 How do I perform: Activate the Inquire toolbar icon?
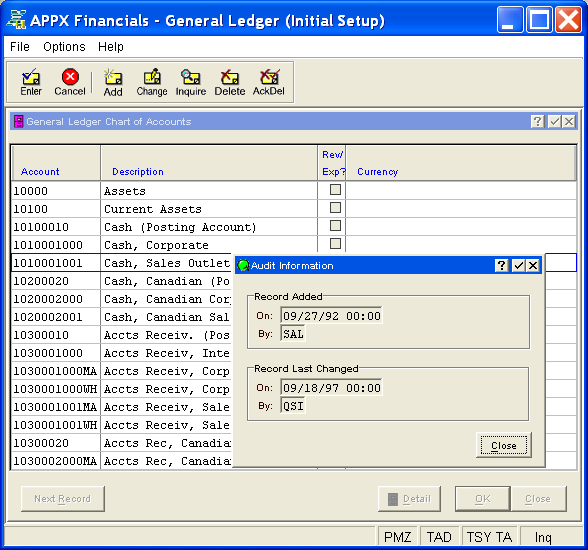pyautogui.click(x=191, y=82)
